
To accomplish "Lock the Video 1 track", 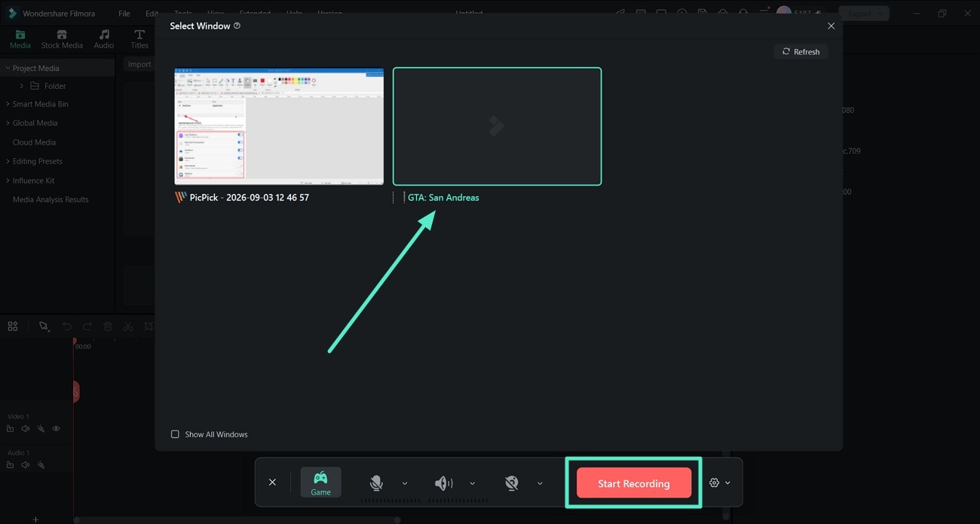I will pos(11,429).
